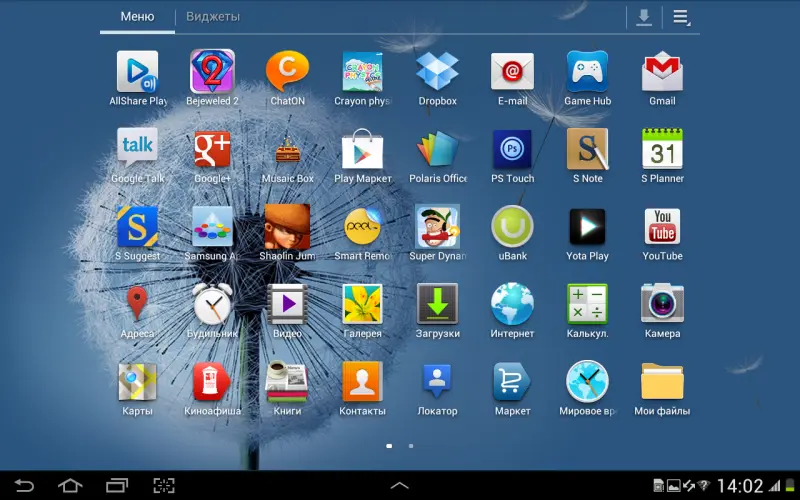Open the Калькулятор app

tap(587, 306)
